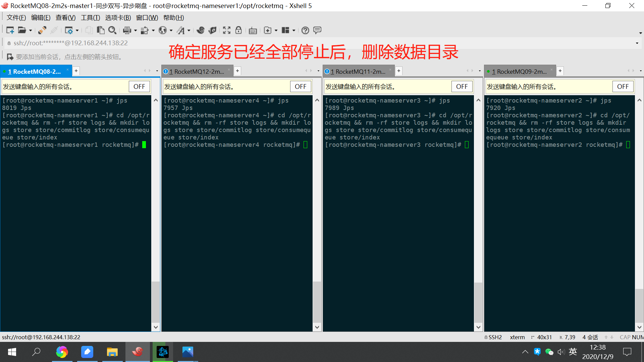Viewport: 644px width, 362px height.
Task: Expand the color scheme dropdown arrow
Action: click(x=153, y=31)
